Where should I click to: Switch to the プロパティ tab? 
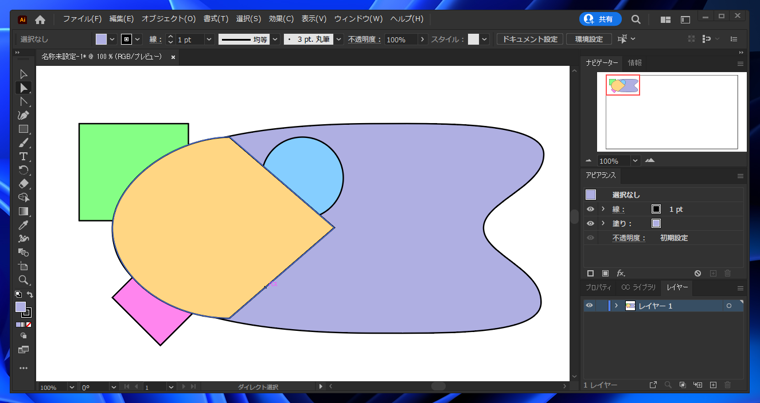pos(598,288)
